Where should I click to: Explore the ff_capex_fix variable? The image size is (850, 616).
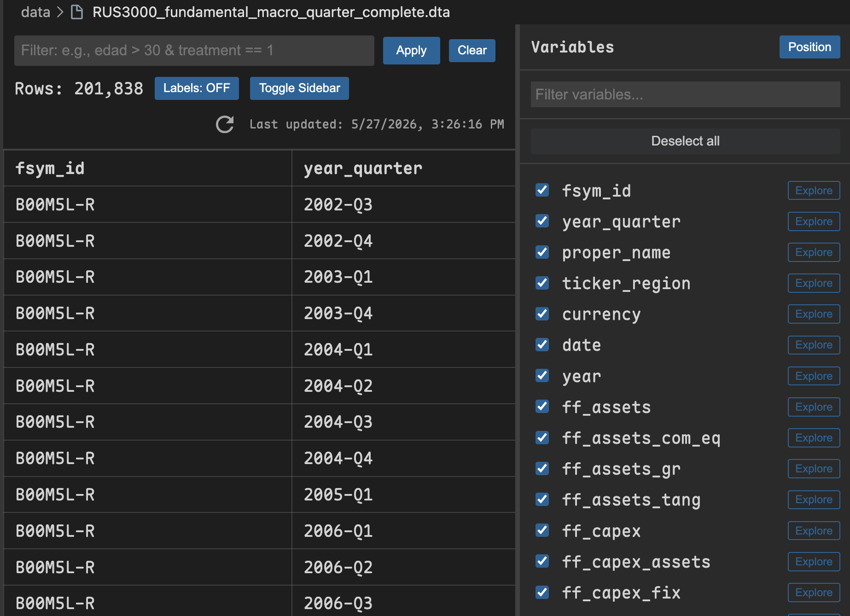click(x=814, y=593)
